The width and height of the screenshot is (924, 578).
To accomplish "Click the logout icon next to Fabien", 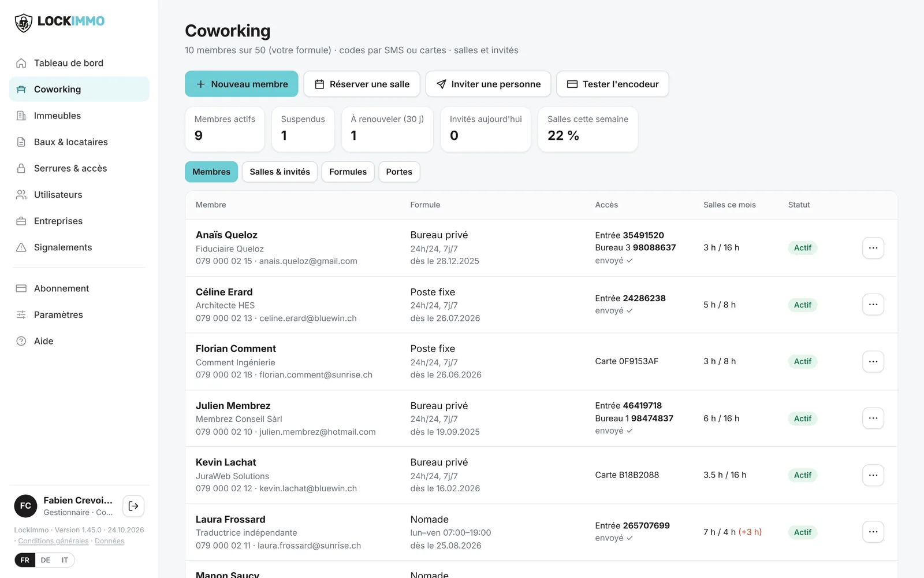I will point(133,506).
